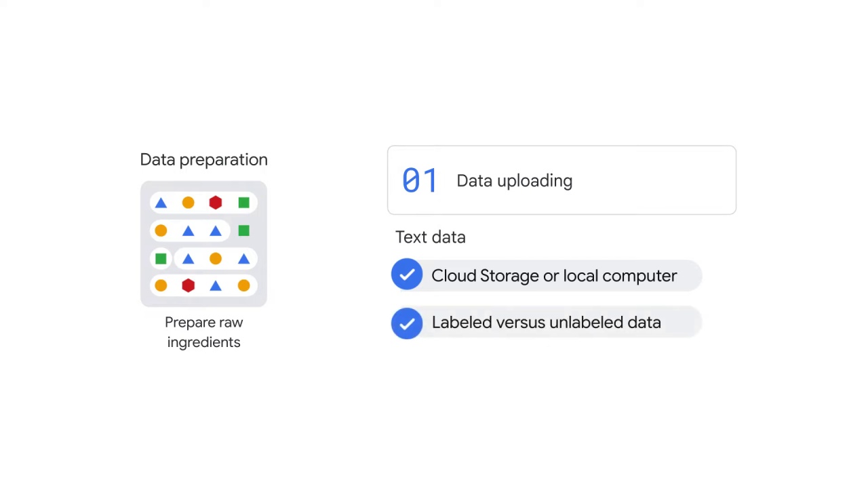Click the Data preparation heading
868x488 pixels.
click(203, 160)
